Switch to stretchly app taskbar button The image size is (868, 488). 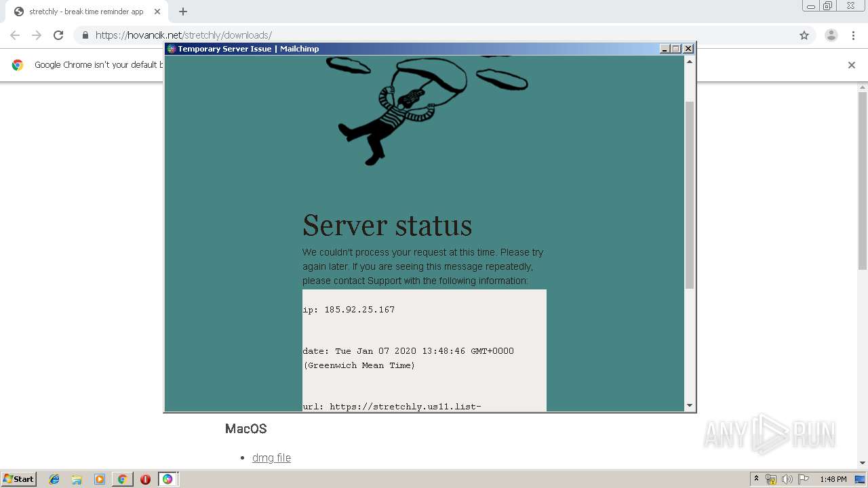point(167,479)
